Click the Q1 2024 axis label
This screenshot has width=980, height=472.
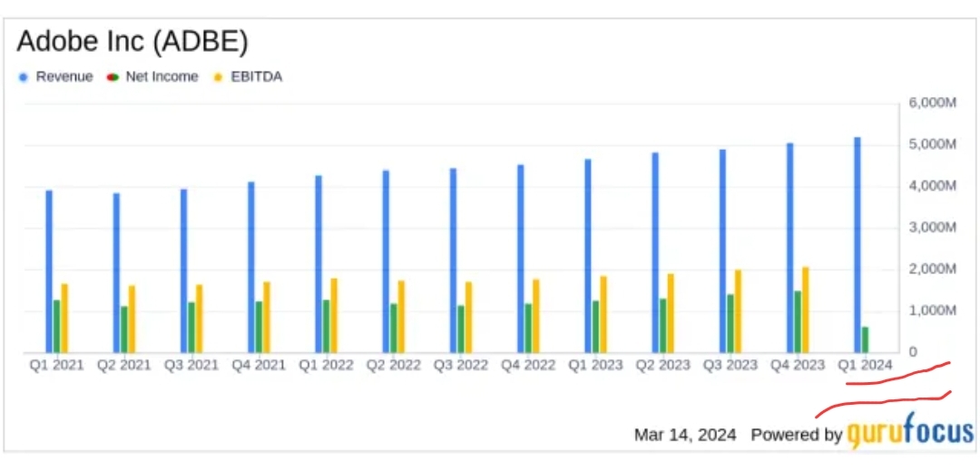[865, 365]
